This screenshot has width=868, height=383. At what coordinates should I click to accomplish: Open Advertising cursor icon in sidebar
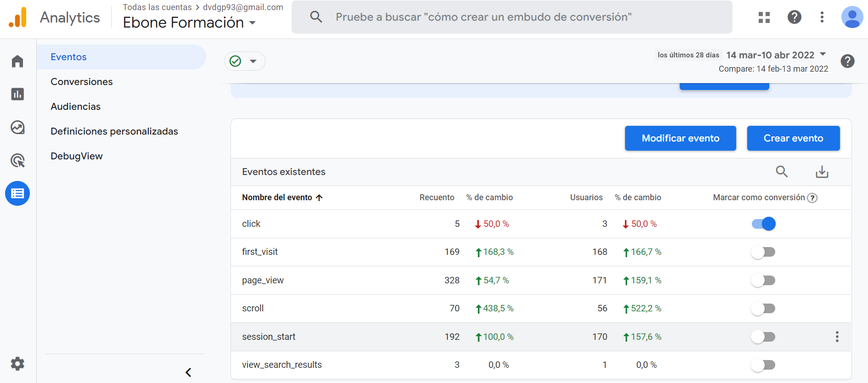tap(17, 161)
